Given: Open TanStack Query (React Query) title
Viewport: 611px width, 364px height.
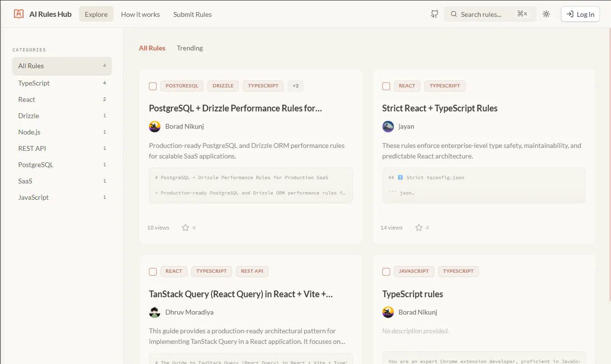Looking at the screenshot, I should click(241, 294).
